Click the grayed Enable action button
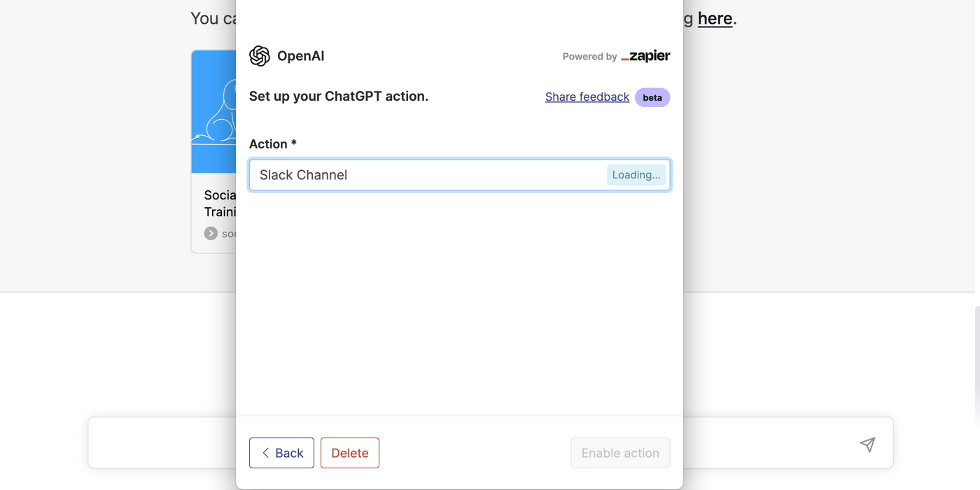The width and height of the screenshot is (980, 490). (x=620, y=453)
